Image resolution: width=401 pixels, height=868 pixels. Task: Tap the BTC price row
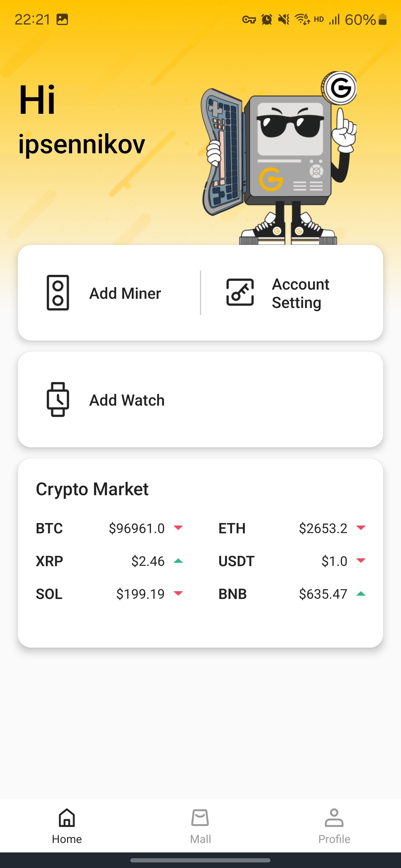pyautogui.click(x=109, y=528)
